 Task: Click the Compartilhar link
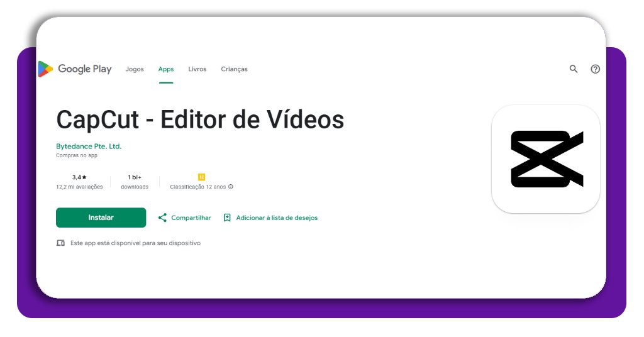191,218
